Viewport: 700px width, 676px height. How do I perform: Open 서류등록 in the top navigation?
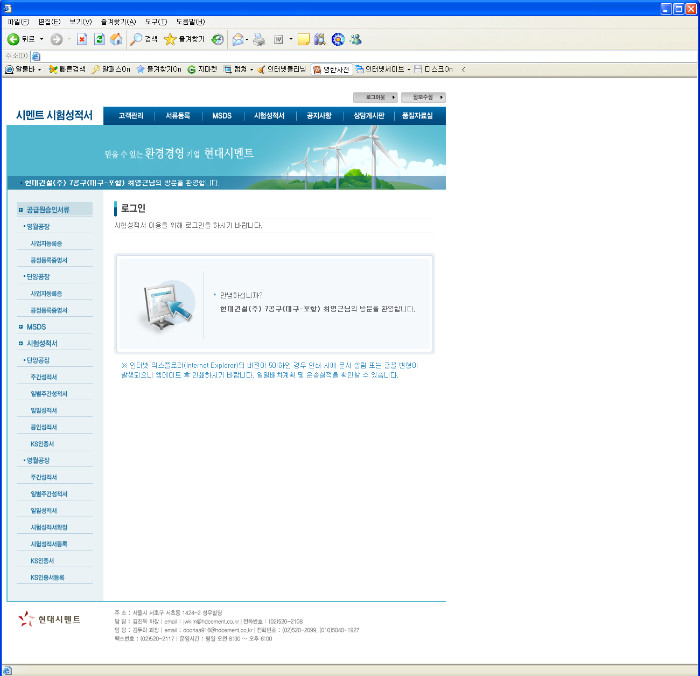point(178,116)
